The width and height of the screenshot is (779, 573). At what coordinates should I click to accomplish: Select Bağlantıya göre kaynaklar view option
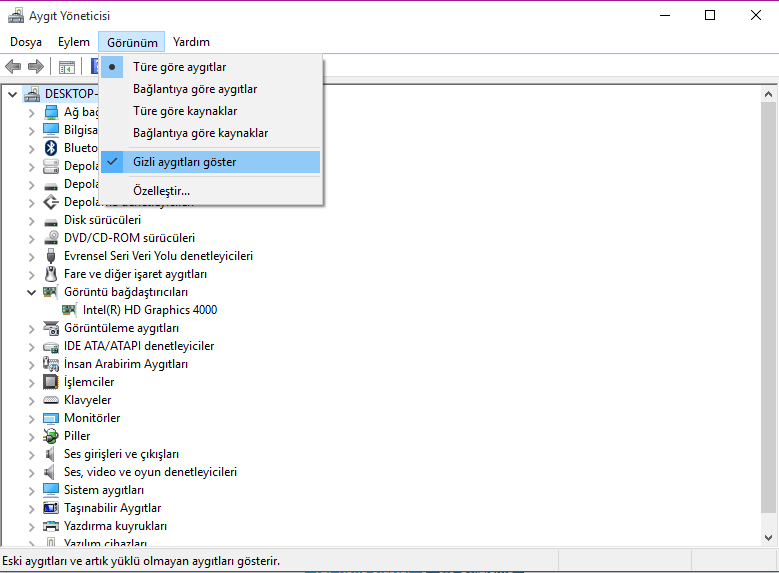tap(210, 133)
